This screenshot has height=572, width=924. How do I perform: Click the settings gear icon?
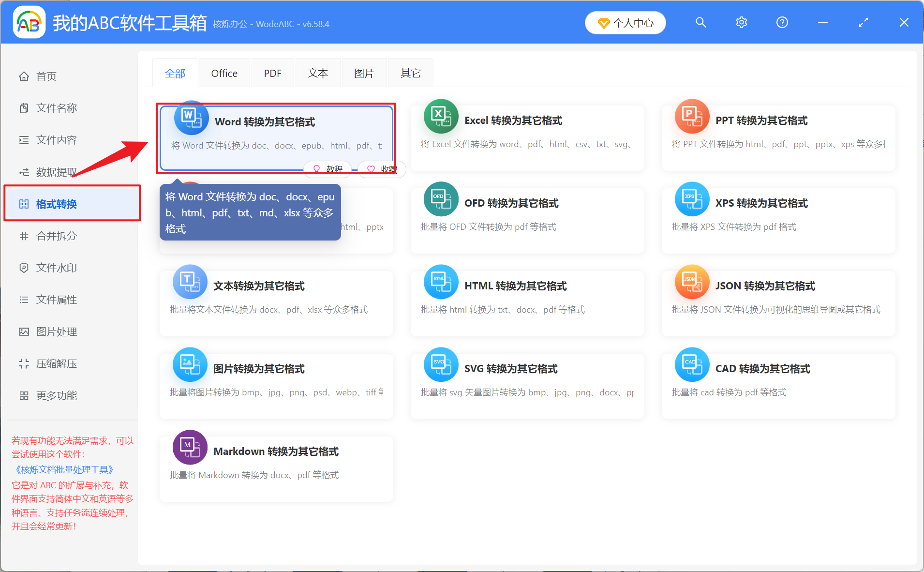pos(741,22)
